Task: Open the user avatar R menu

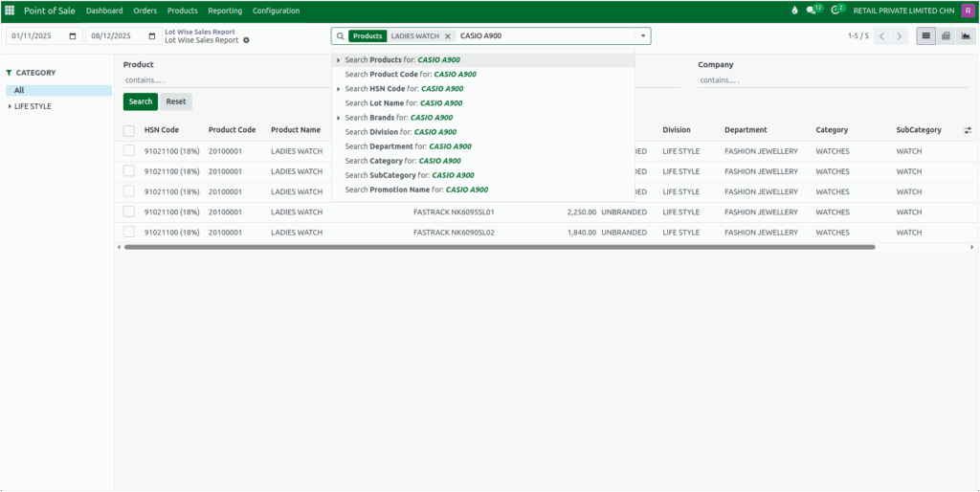Action: (968, 11)
